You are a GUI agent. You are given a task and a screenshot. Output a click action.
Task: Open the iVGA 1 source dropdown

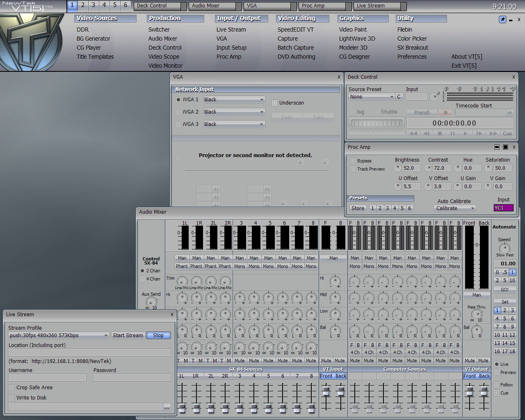tap(234, 100)
